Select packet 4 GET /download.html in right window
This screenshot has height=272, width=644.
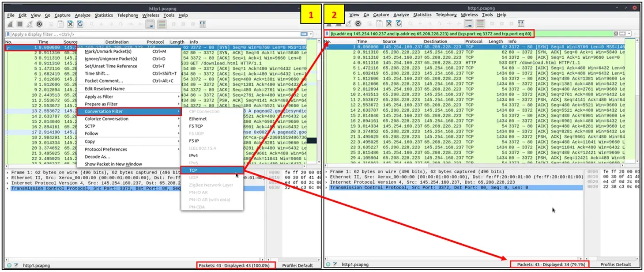coord(475,63)
